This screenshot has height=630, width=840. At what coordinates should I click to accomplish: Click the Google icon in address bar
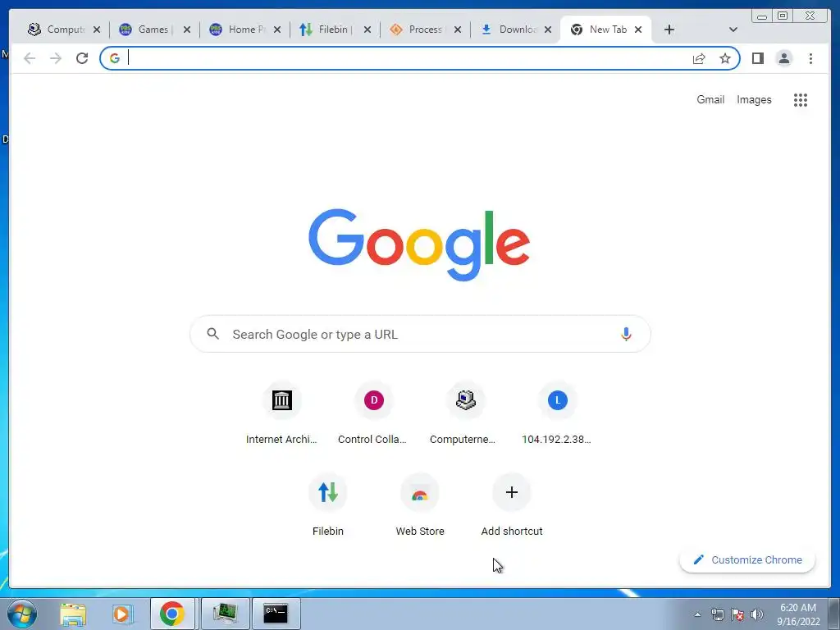pyautogui.click(x=115, y=58)
